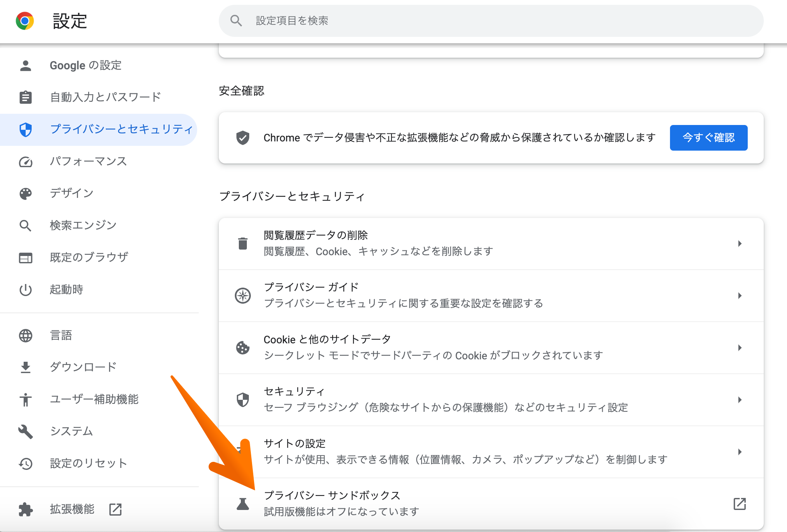Click the compass icon for プライバシー ガイド
Image resolution: width=787 pixels, height=532 pixels.
click(242, 296)
